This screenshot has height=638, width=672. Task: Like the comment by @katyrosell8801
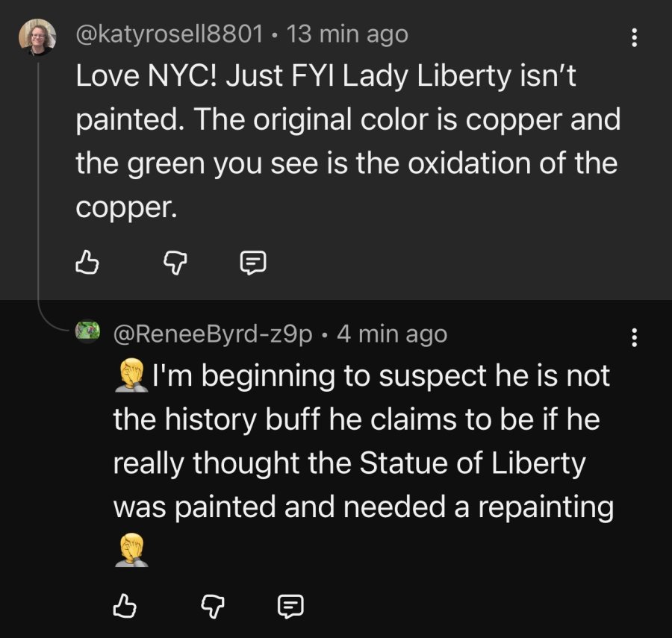coord(87,262)
